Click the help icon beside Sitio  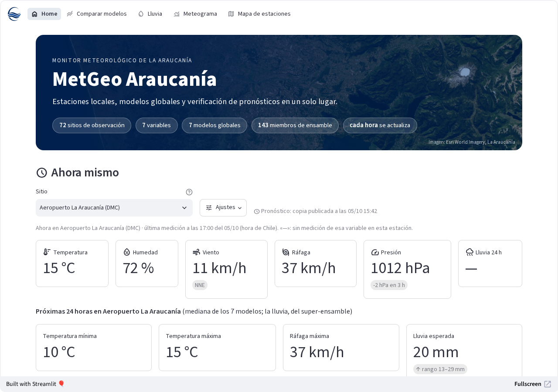[189, 192]
